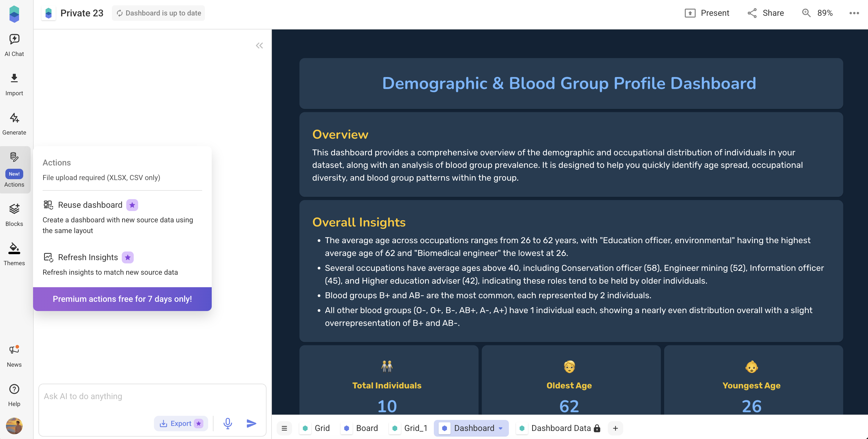Open the News megaphone icon
The width and height of the screenshot is (868, 439).
14,350
